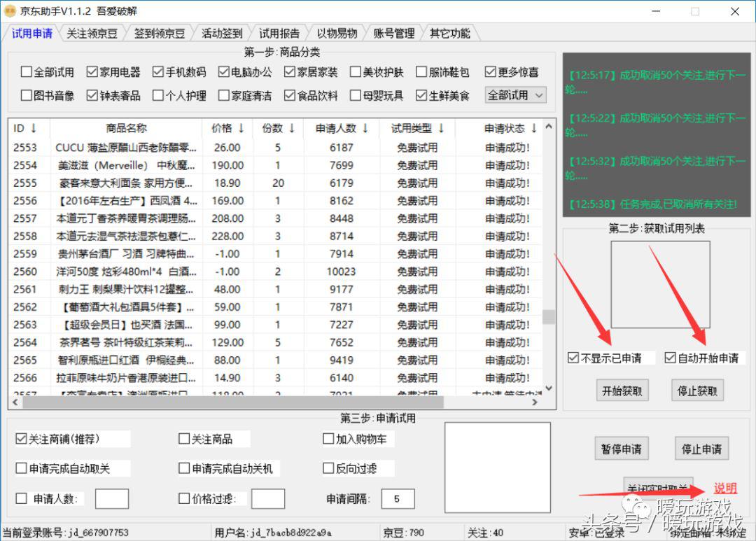Click the 停止申请 button
This screenshot has height=541, width=756.
(x=701, y=448)
